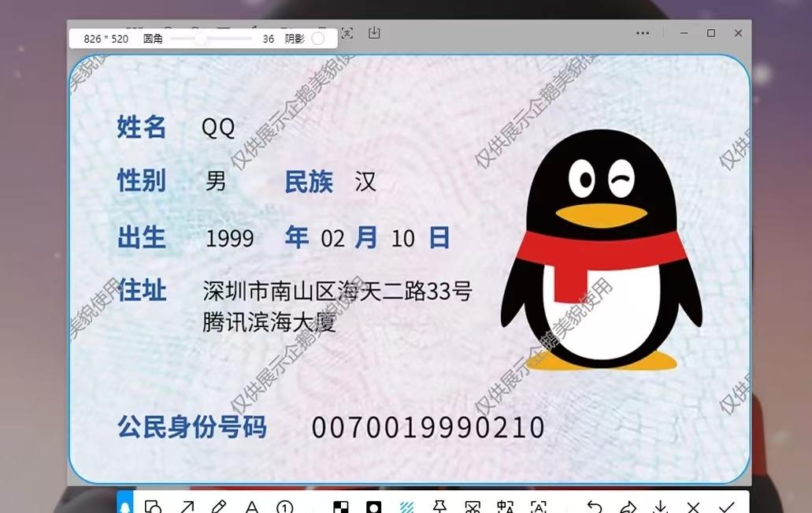Select the shape drawing tool
812x513 pixels.
[x=154, y=507]
